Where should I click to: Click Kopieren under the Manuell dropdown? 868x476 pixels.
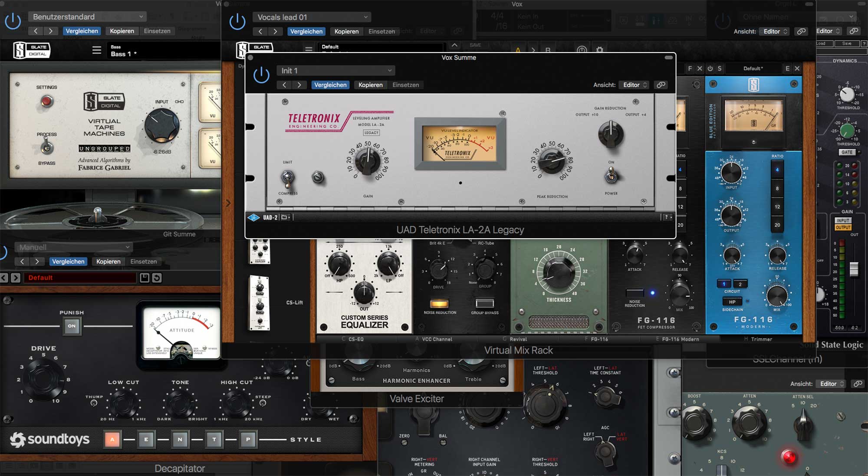108,262
